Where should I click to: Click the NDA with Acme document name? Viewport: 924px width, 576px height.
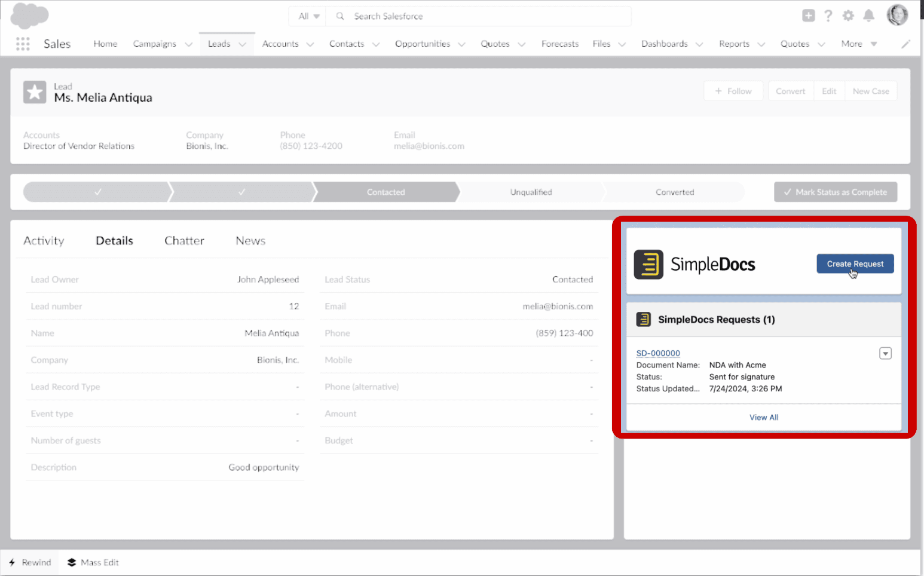pos(738,365)
